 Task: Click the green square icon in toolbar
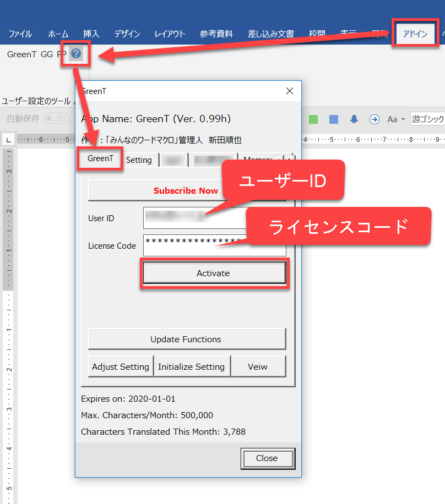click(313, 119)
